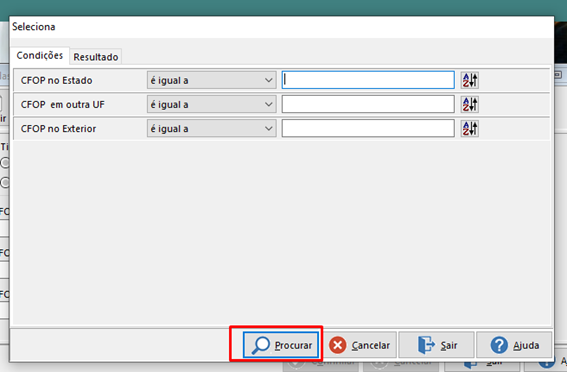
Task: Open the condition dropdown for CFOP em outra UF
Action: [x=212, y=104]
